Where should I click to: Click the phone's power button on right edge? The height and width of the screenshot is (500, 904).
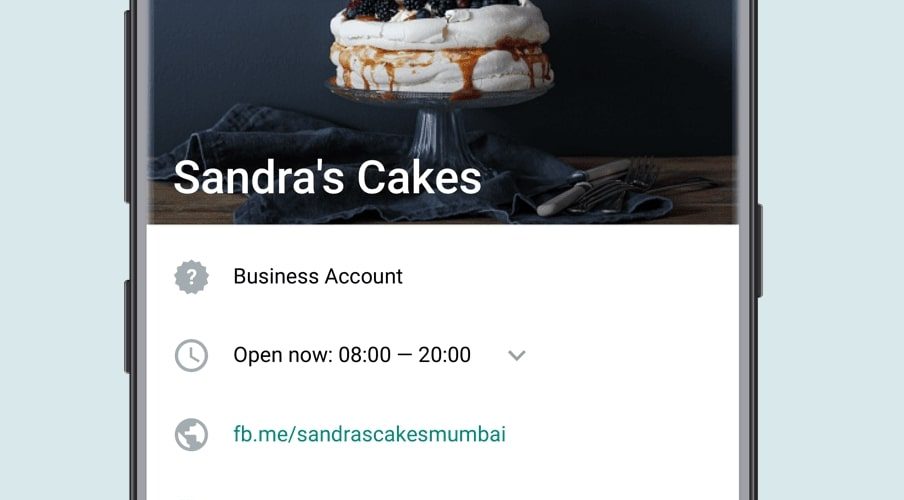click(x=759, y=251)
